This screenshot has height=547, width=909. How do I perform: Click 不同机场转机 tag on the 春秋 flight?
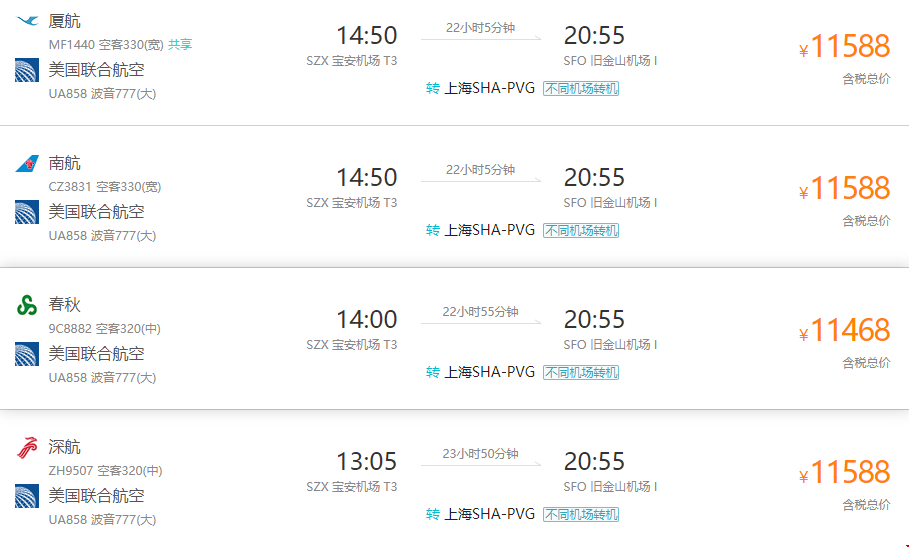coord(581,373)
